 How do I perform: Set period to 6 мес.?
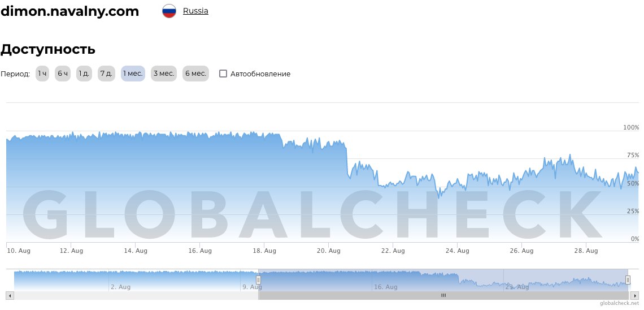point(195,74)
